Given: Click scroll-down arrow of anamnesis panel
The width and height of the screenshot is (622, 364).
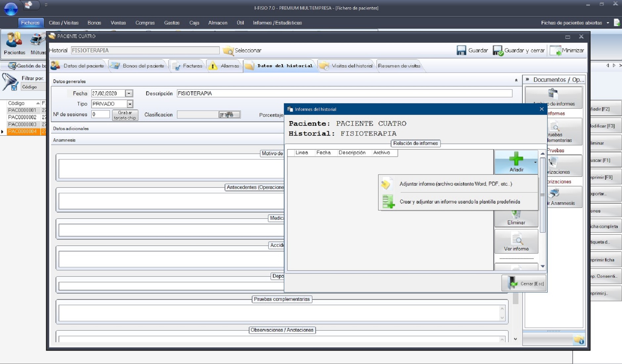Looking at the screenshot, I should pos(515,339).
